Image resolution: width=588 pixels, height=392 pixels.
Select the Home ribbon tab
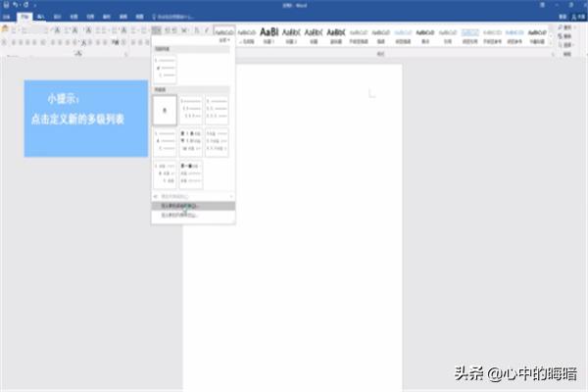click(24, 17)
